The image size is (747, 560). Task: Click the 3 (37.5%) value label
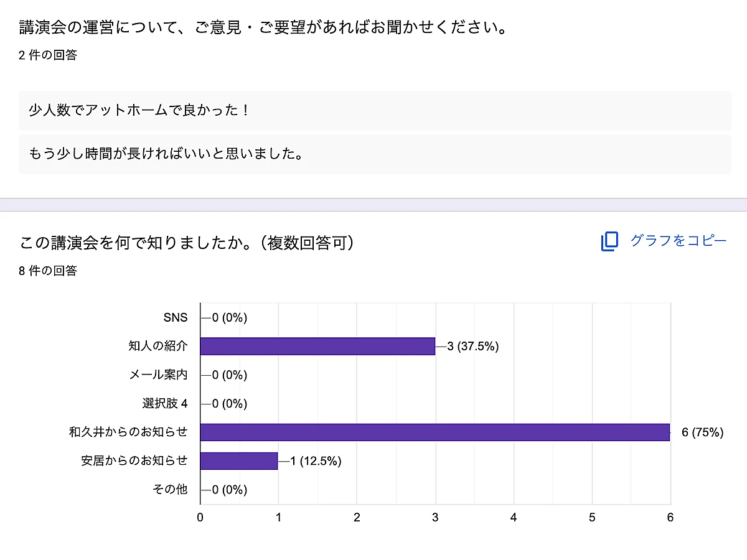[x=473, y=347]
